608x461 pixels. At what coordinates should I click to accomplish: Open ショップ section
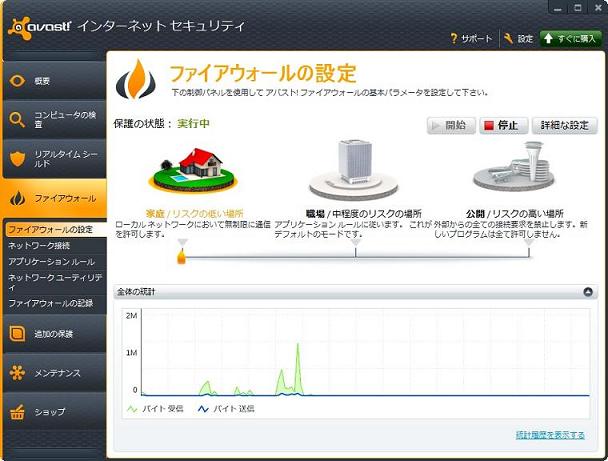tap(54, 412)
